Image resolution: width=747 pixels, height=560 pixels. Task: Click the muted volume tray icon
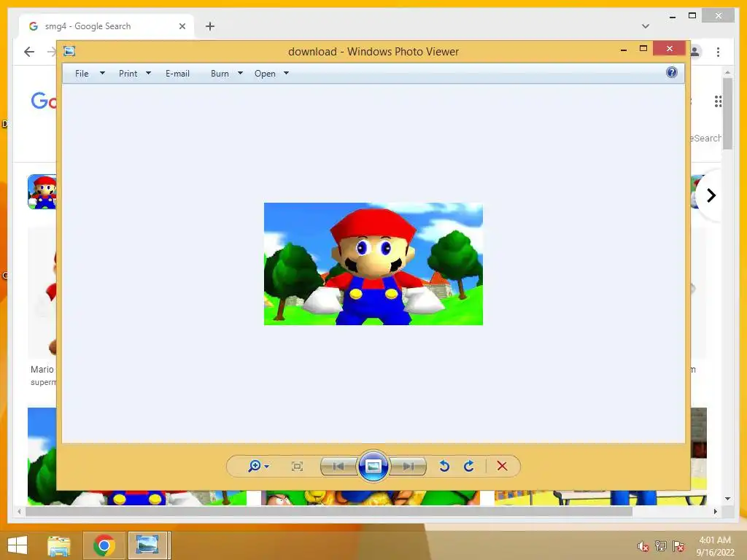coord(643,546)
